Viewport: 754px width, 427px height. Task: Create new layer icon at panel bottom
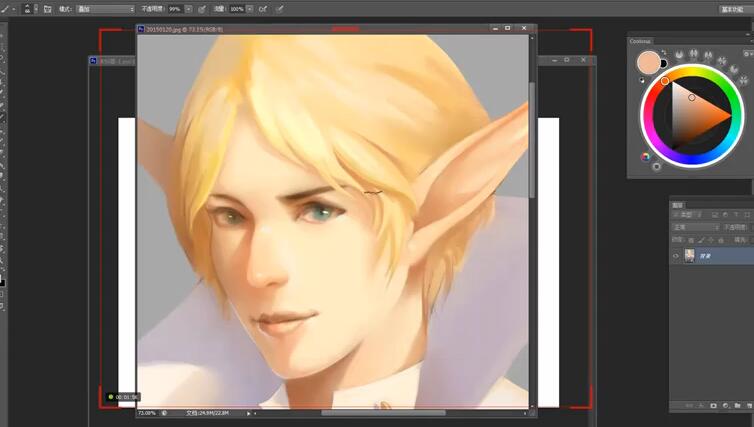pyautogui.click(x=749, y=406)
